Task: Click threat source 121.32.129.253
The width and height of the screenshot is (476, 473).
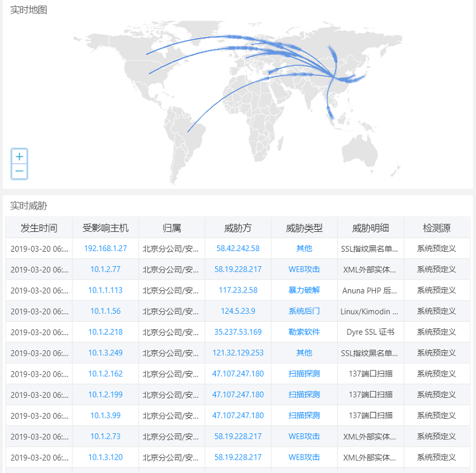Action: [238, 353]
